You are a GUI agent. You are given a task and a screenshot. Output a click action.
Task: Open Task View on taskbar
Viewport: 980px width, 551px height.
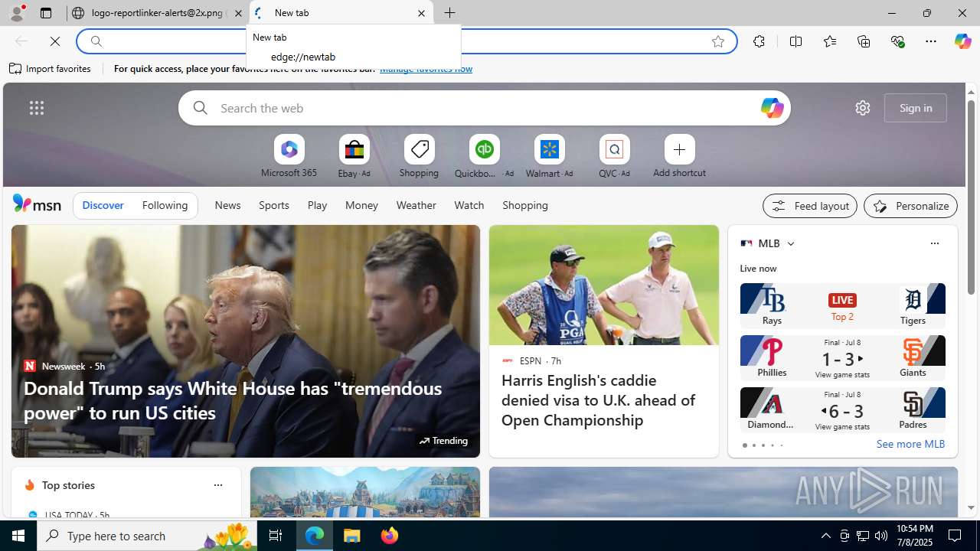coord(276,536)
